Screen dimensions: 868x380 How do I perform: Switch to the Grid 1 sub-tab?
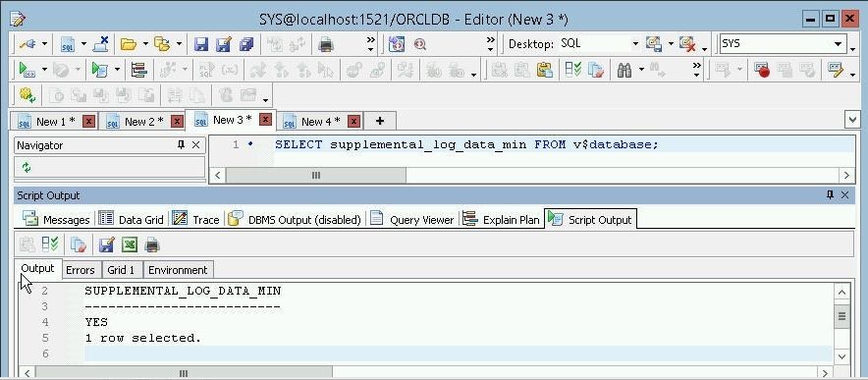pyautogui.click(x=121, y=270)
